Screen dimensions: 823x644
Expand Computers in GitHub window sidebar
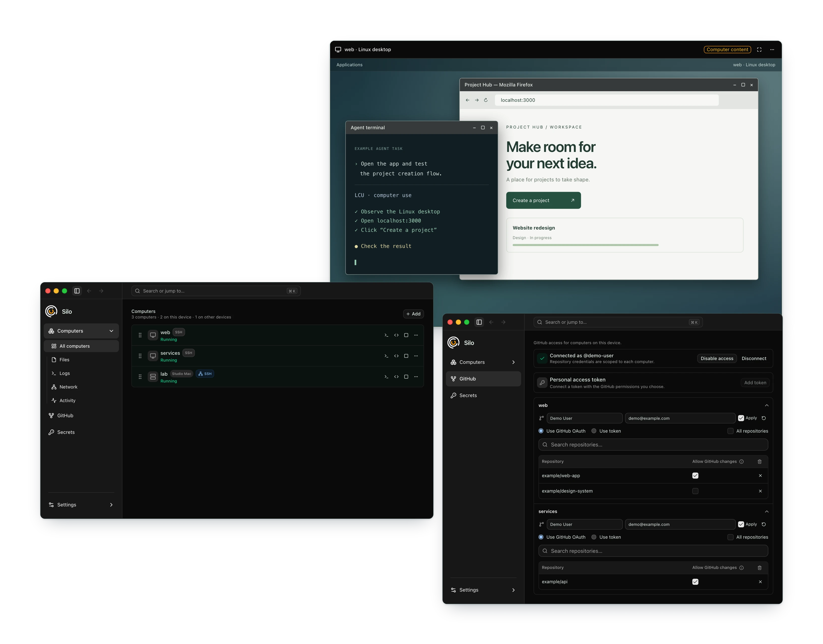click(514, 362)
